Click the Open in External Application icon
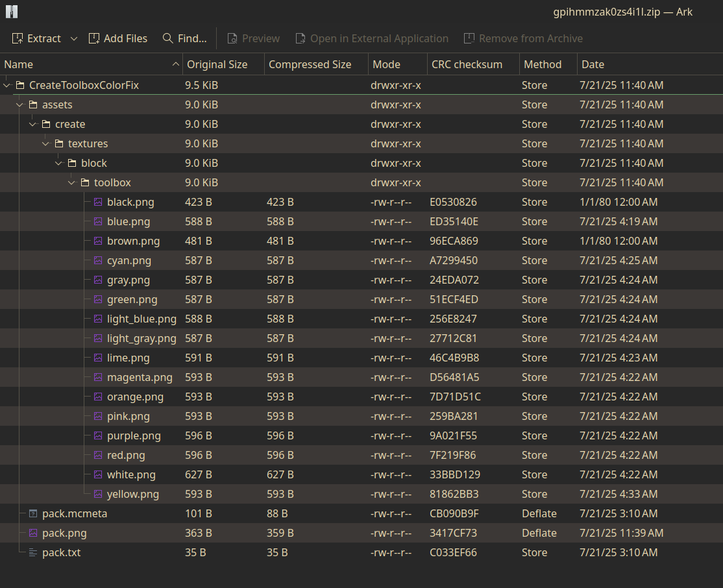Screen dimensions: 723x588 (300, 38)
